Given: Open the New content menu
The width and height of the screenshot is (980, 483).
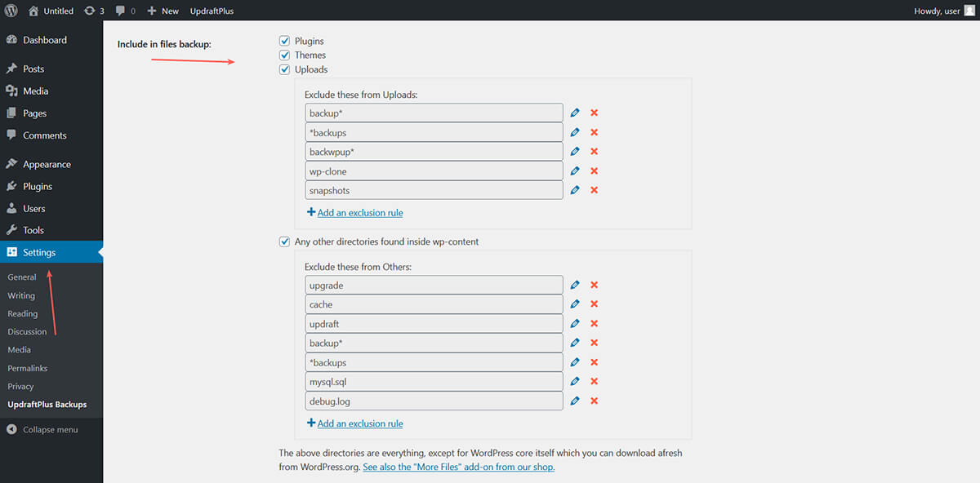Looking at the screenshot, I should pyautogui.click(x=163, y=11).
